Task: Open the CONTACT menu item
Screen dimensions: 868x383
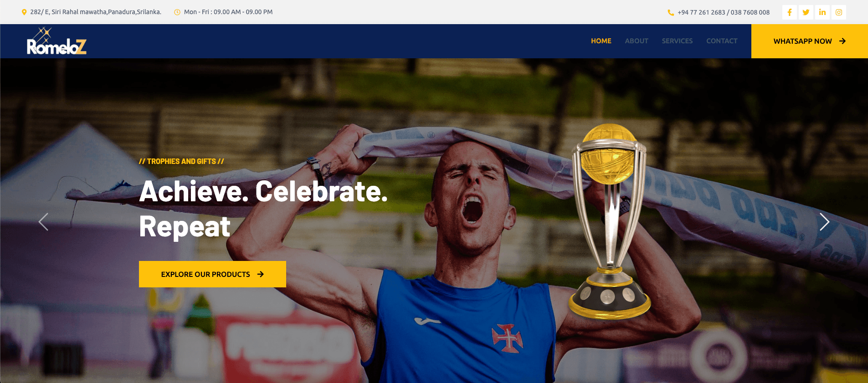Action: pos(722,41)
